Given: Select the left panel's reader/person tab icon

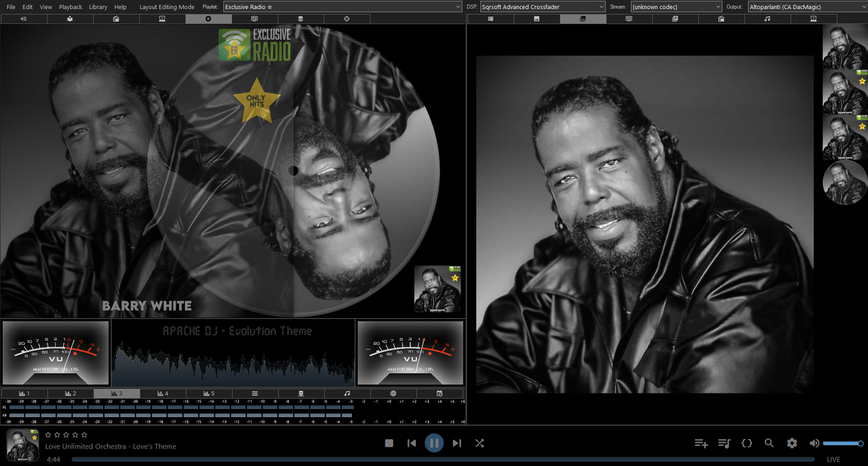Looking at the screenshot, I should tap(70, 19).
